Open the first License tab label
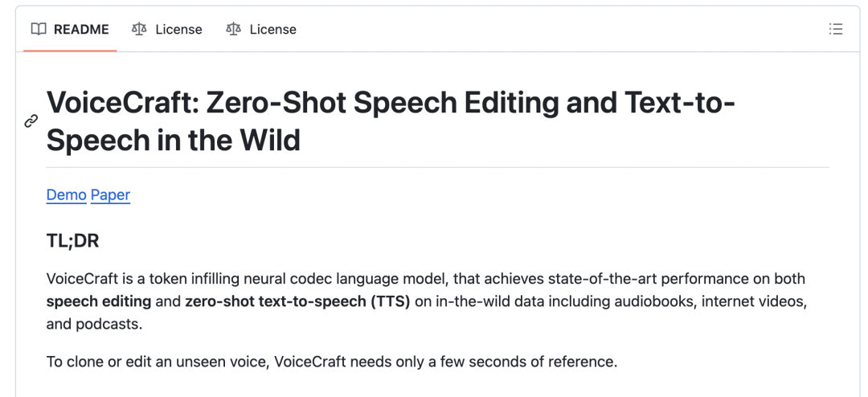868x397 pixels. (x=178, y=30)
